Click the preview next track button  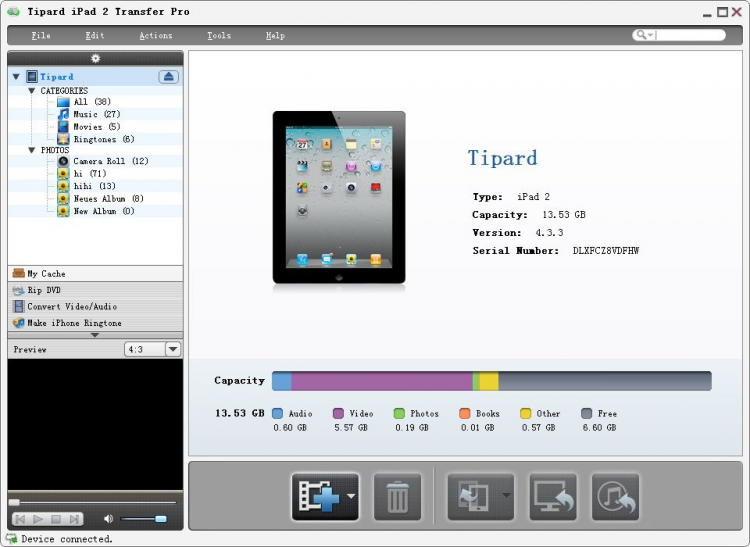coord(74,519)
